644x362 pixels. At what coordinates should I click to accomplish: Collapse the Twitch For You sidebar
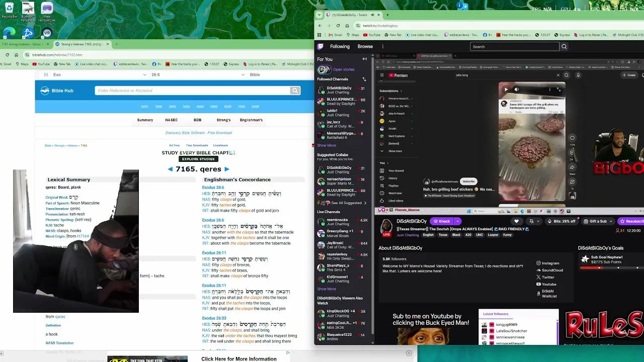tap(365, 59)
